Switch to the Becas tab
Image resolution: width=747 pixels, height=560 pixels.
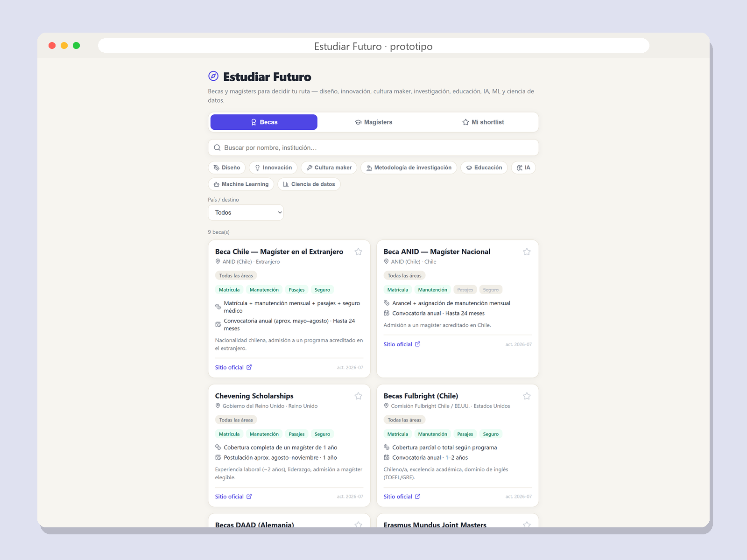(x=264, y=122)
